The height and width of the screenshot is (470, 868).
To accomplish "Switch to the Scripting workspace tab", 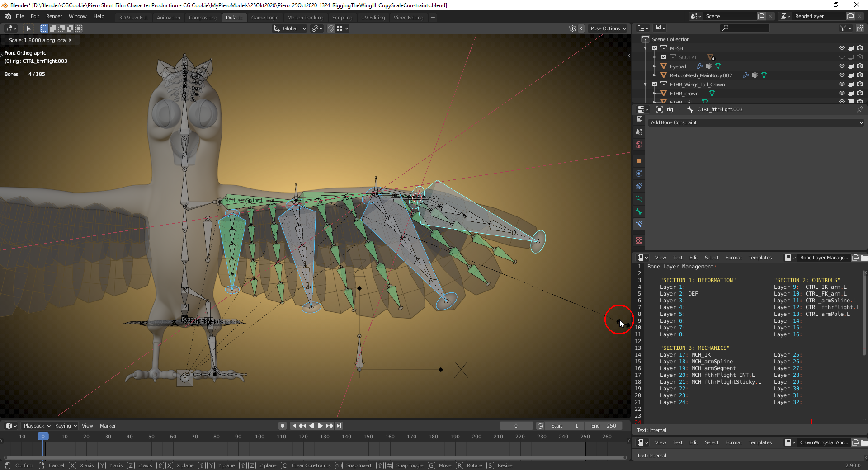I will [x=342, y=18].
